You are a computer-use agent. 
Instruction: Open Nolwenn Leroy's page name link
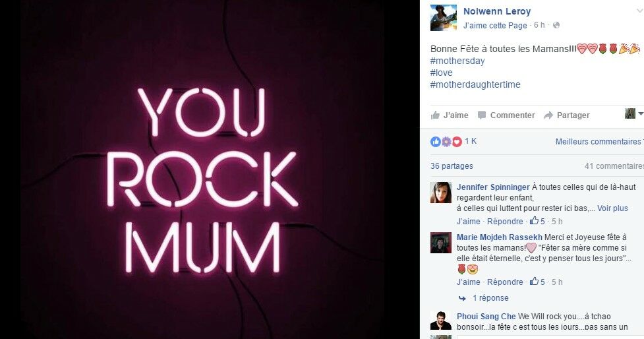click(497, 11)
